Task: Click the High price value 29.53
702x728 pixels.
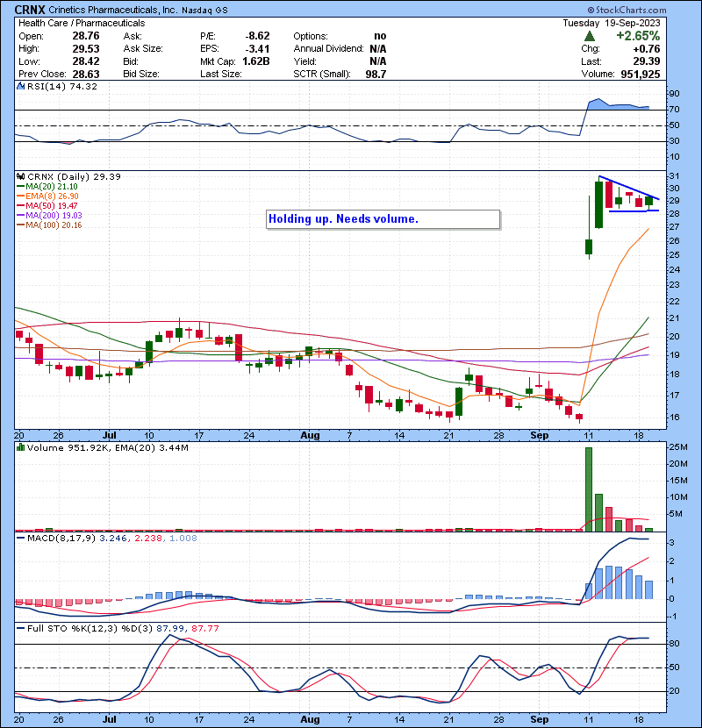Action: 86,49
